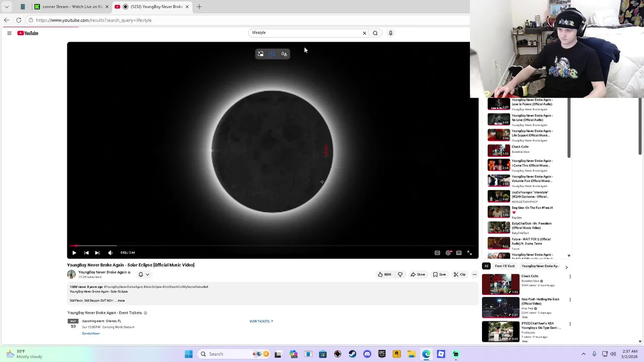Image resolution: width=644 pixels, height=362 pixels.
Task: Select From YB Vault chip
Action: coord(505,266)
